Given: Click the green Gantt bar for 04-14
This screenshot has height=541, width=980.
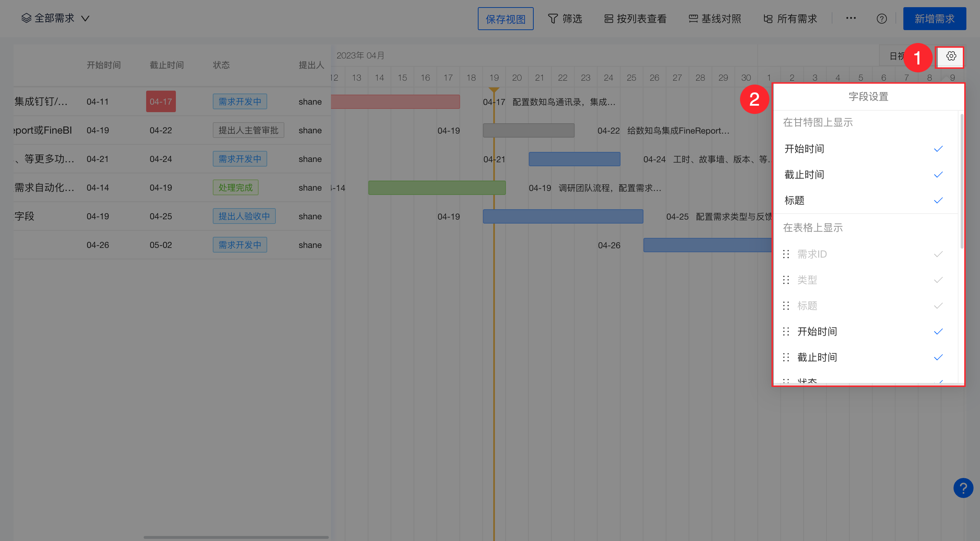Looking at the screenshot, I should coord(436,188).
